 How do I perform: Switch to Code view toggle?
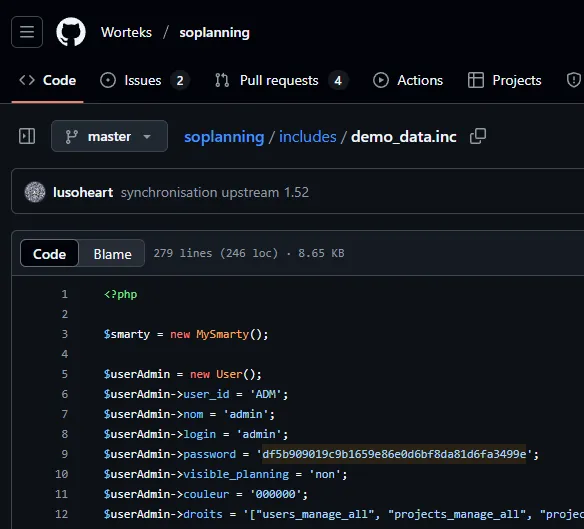(x=49, y=254)
